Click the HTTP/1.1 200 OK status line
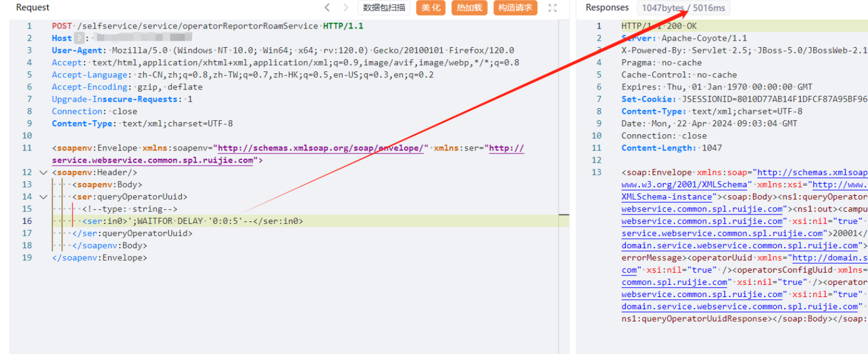Viewport: 868px width, 354px height. pyautogui.click(x=658, y=26)
